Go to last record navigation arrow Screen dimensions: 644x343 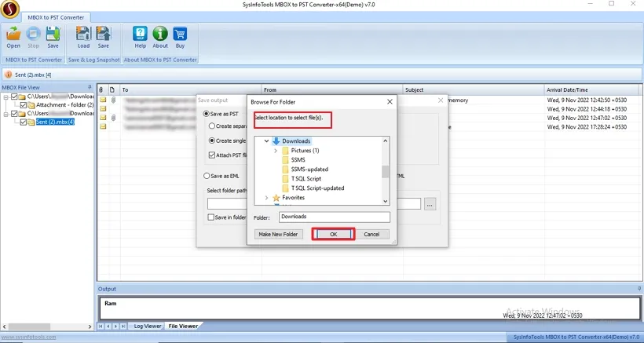[x=123, y=327]
